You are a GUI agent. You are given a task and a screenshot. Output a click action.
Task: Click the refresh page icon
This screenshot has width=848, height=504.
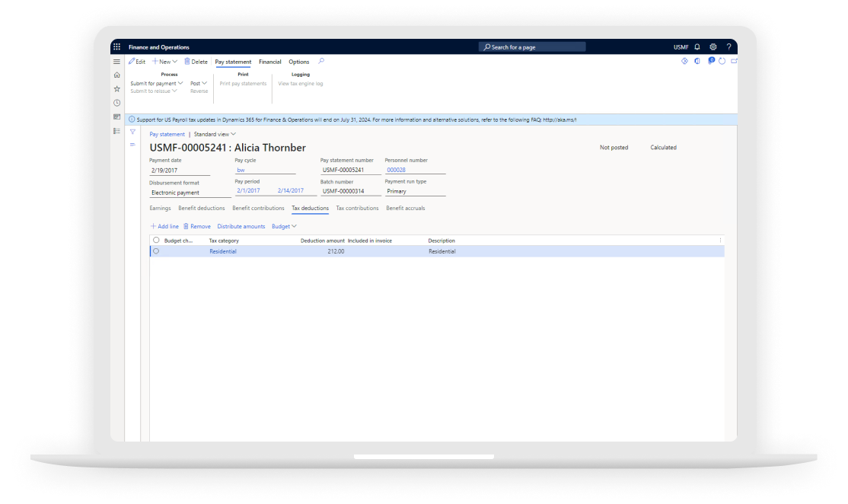[722, 61]
